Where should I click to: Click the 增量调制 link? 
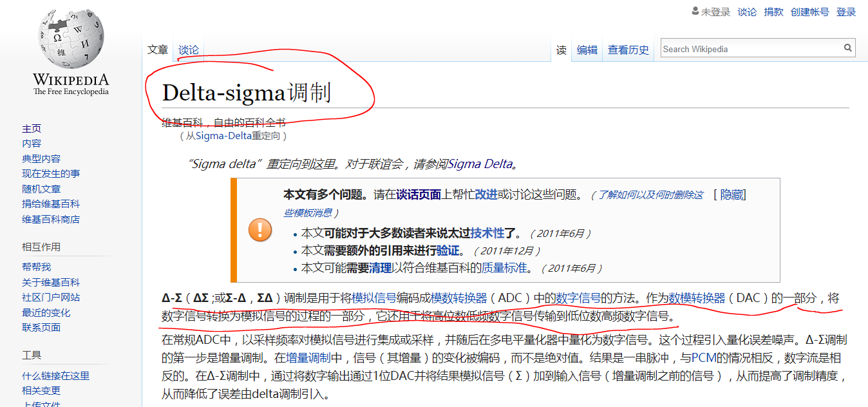(308, 358)
